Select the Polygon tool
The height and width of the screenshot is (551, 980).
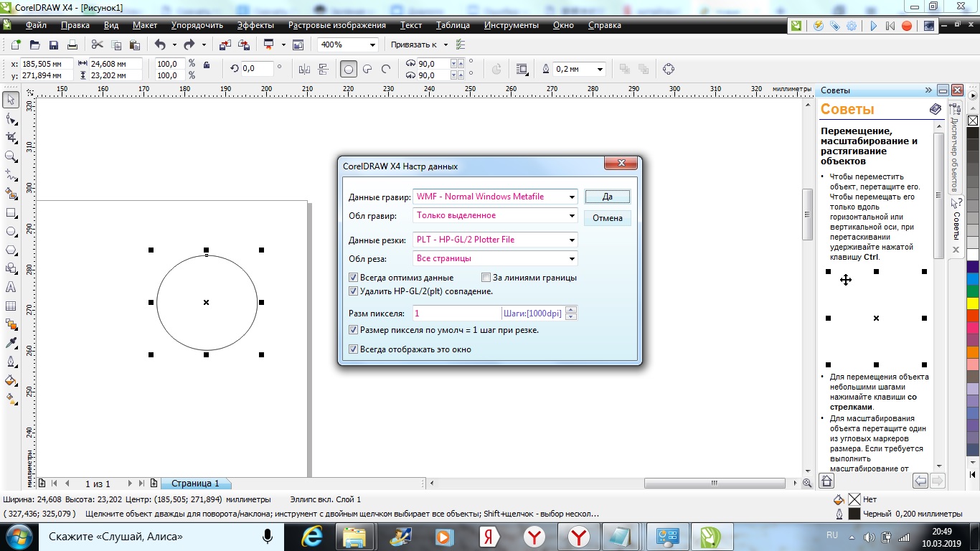pos(11,250)
